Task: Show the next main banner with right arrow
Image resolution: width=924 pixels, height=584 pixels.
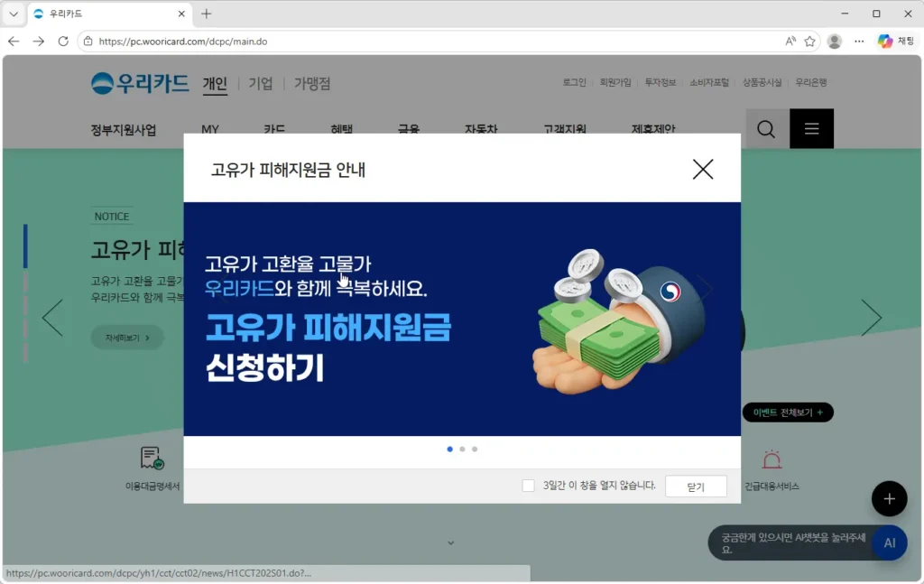Action: (871, 318)
